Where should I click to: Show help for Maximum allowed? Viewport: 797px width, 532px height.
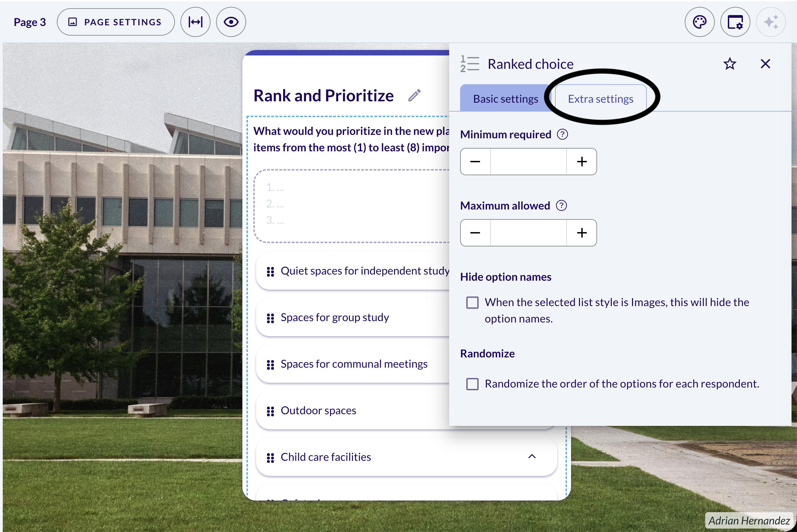pyautogui.click(x=561, y=205)
